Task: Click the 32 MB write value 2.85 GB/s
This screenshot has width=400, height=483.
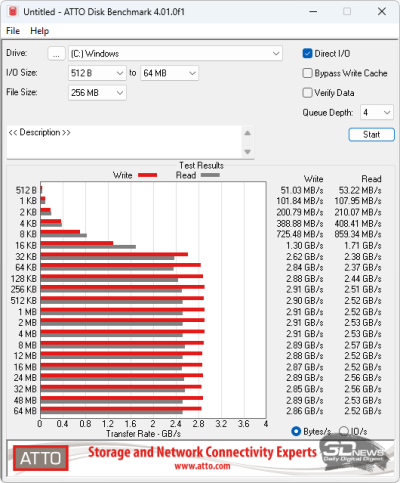Action: coord(305,389)
